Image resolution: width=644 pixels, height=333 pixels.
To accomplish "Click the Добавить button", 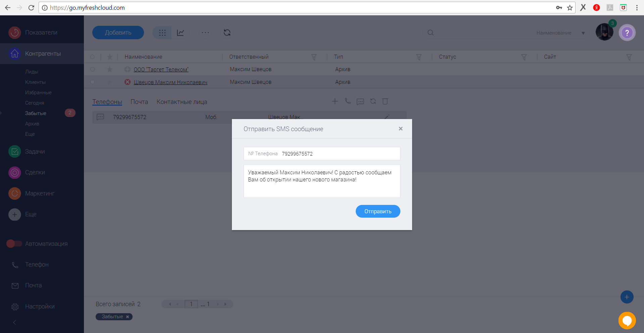I will pyautogui.click(x=118, y=33).
